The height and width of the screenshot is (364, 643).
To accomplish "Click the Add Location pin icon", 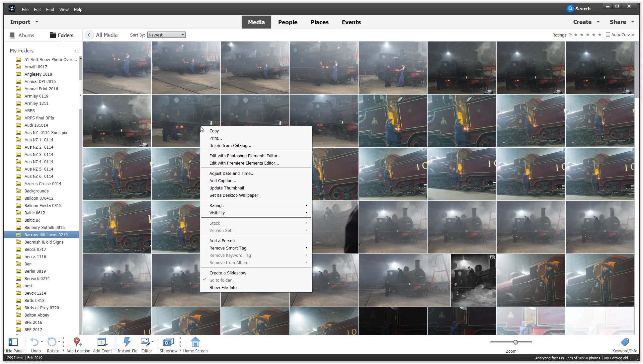I will tap(78, 342).
